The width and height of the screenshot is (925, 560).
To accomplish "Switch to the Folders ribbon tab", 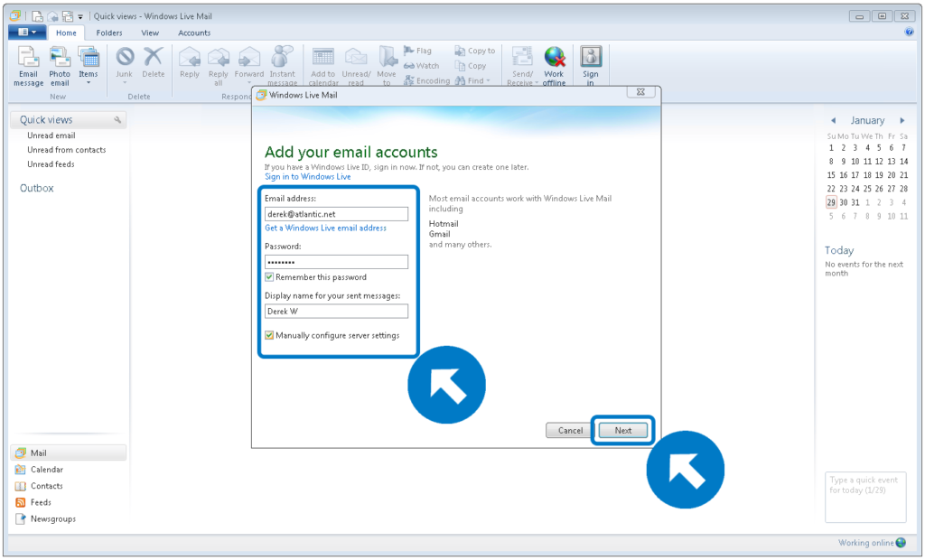I will pos(108,33).
